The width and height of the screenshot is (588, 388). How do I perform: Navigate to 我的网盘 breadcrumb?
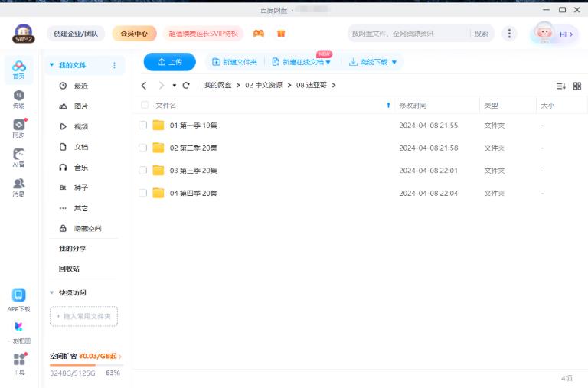point(218,86)
